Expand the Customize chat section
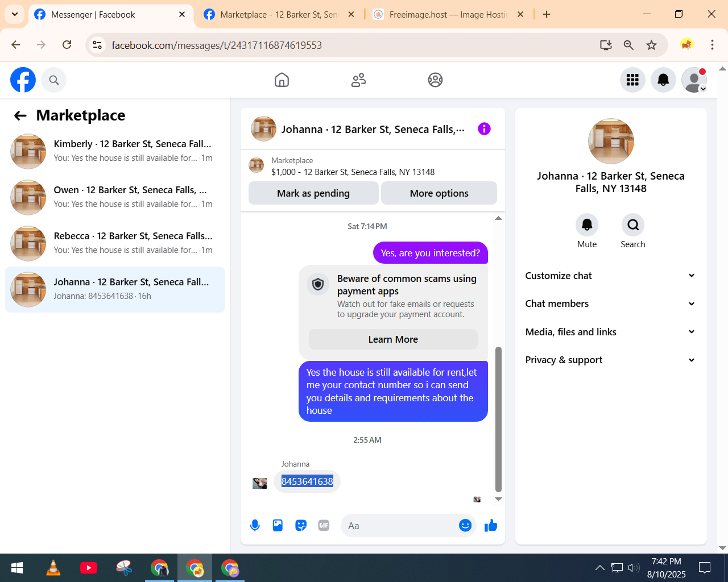 [x=610, y=276]
